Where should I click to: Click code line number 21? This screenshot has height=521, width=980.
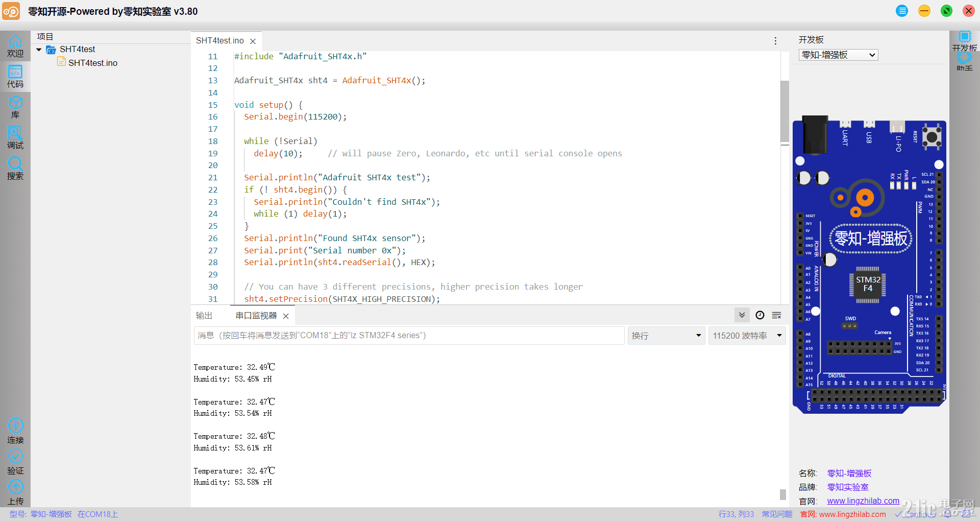click(x=213, y=178)
